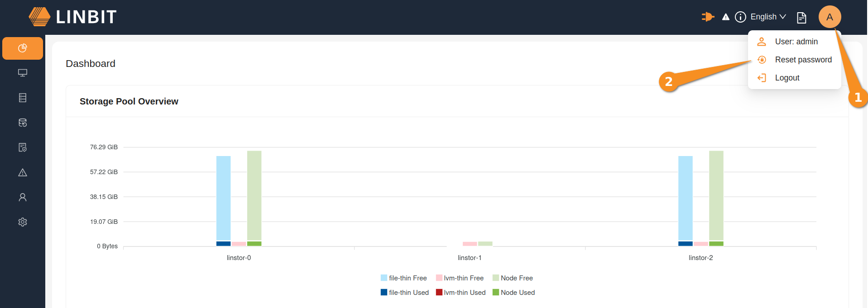Screen dimensions: 868x308
Task: Click the linstor-2 axis label
Action: [x=700, y=258]
